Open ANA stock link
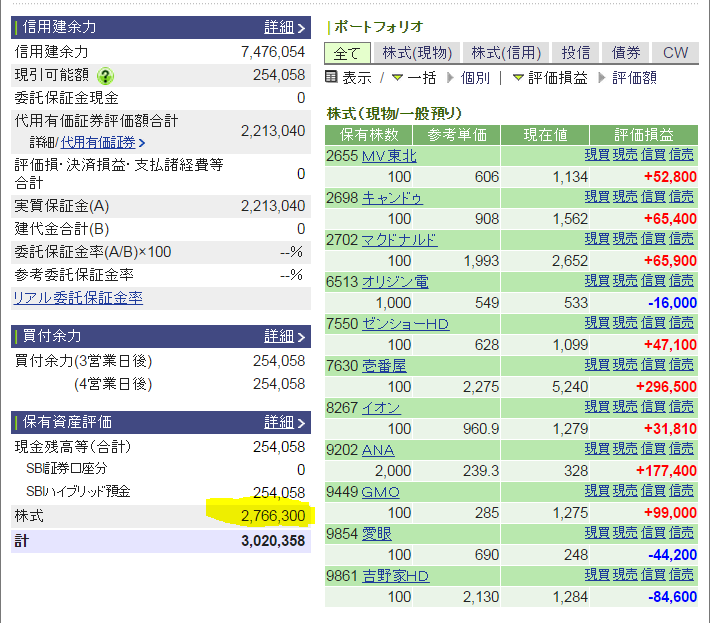This screenshot has width=710, height=623. pos(378,450)
